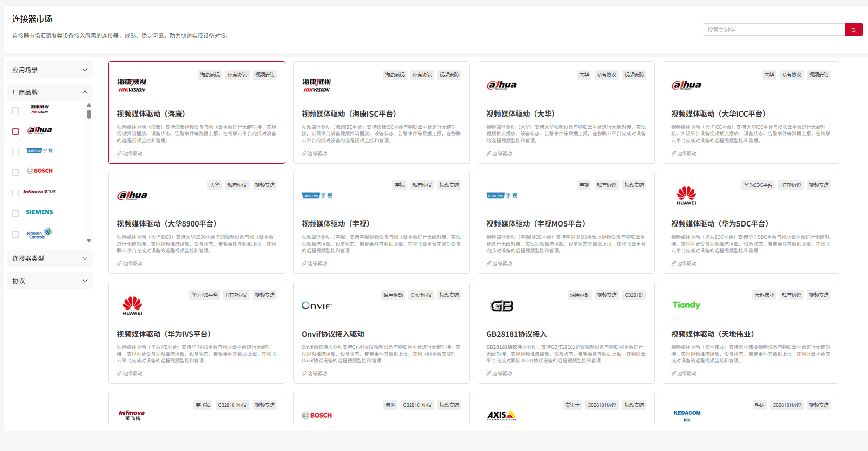Screen dimensions: 868x451
Task: Click Huawei logo on 华为IVS平台 card
Action: pos(132,306)
